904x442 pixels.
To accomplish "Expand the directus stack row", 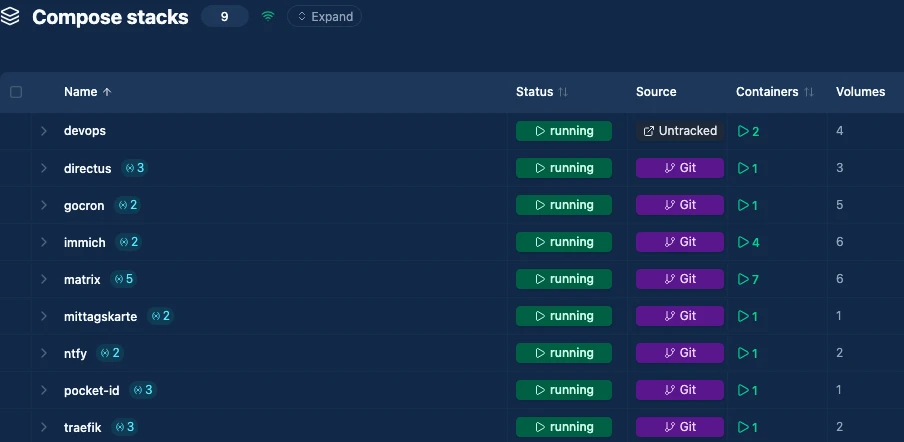I will (44, 168).
